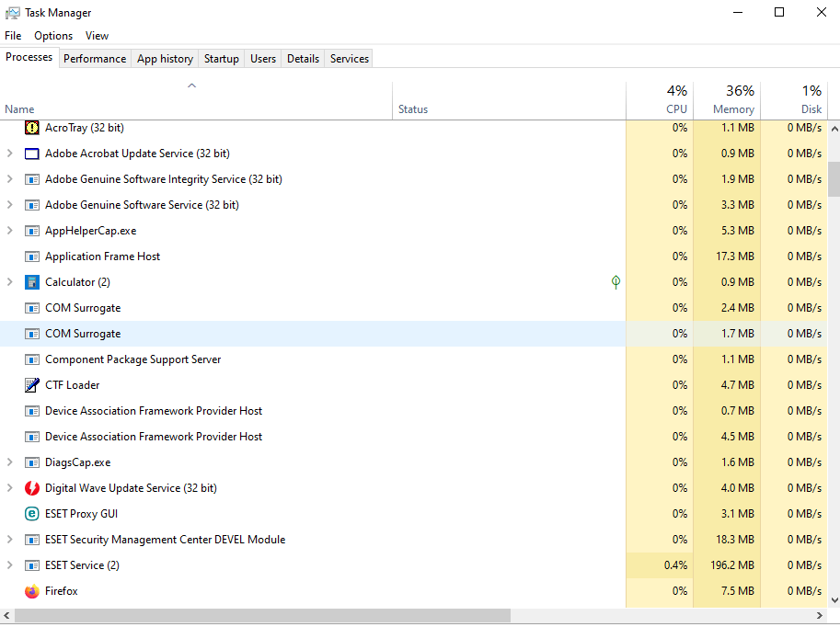Click the Adobe Acrobat Update Service icon
The image size is (840, 627).
point(32,154)
